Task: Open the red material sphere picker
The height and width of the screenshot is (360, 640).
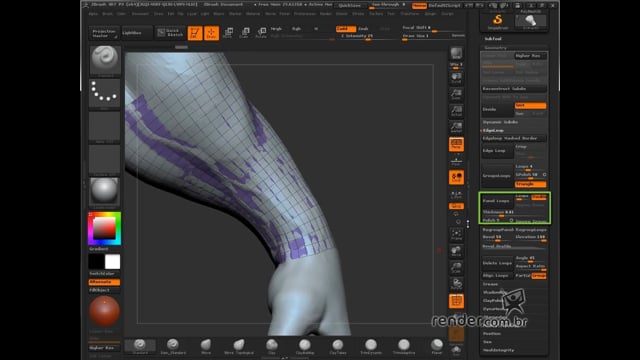Action: tap(104, 311)
